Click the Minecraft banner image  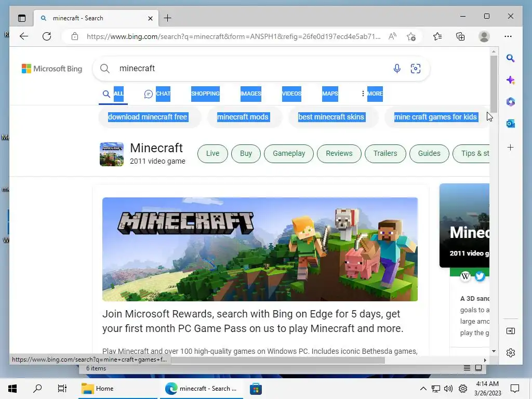point(260,249)
